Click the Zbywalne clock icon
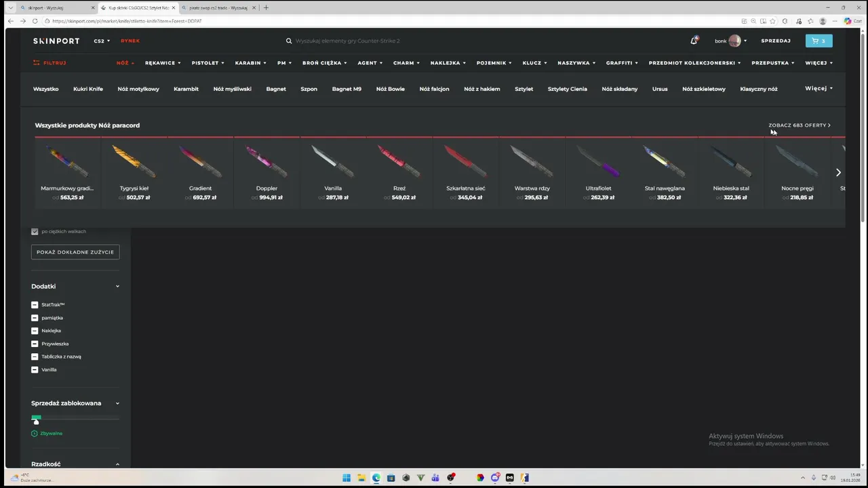The width and height of the screenshot is (868, 488). tap(35, 433)
